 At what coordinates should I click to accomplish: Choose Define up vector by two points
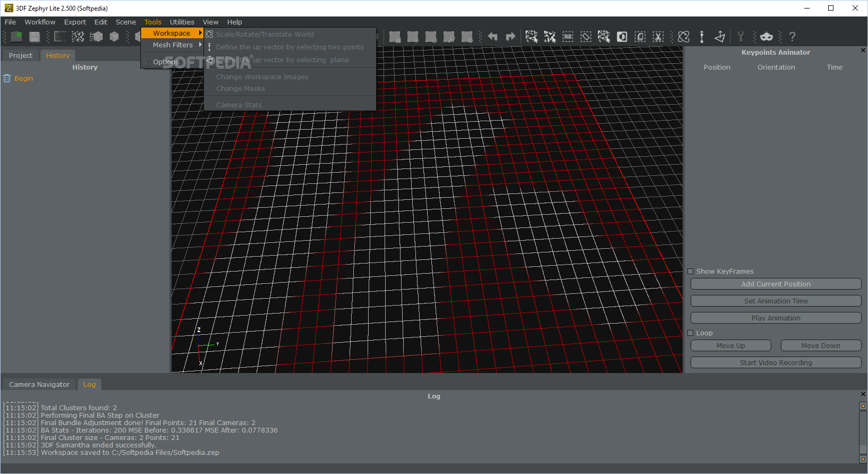point(290,47)
